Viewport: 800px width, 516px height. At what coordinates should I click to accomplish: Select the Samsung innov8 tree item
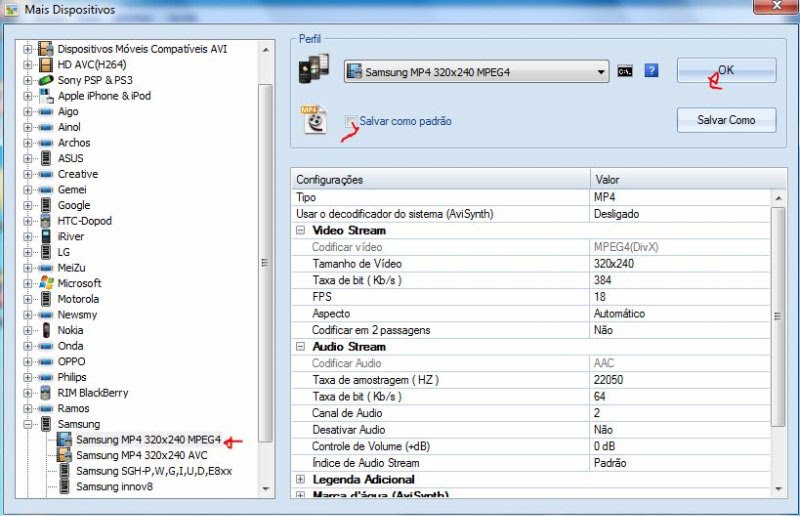point(113,487)
